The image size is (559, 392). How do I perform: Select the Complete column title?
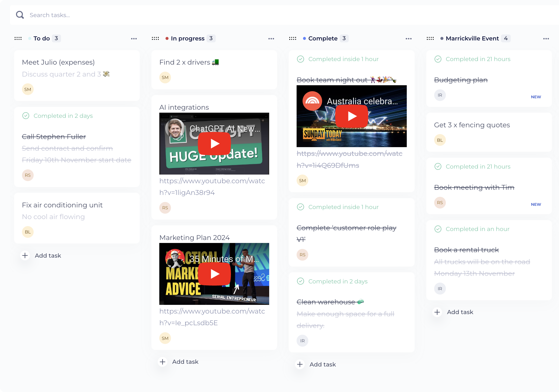[x=323, y=38]
